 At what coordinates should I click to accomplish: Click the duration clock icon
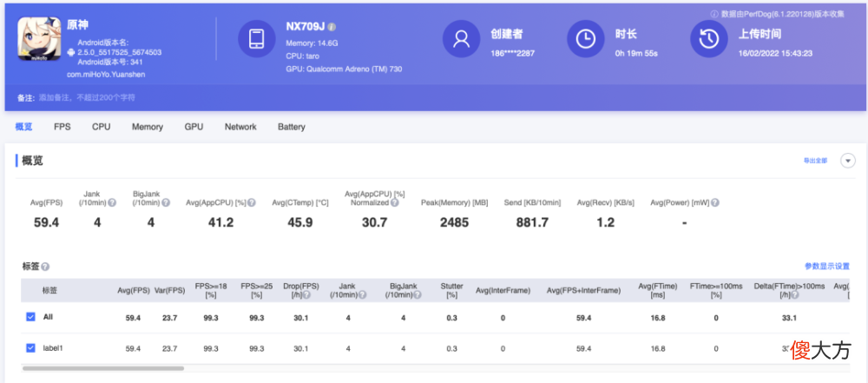586,39
